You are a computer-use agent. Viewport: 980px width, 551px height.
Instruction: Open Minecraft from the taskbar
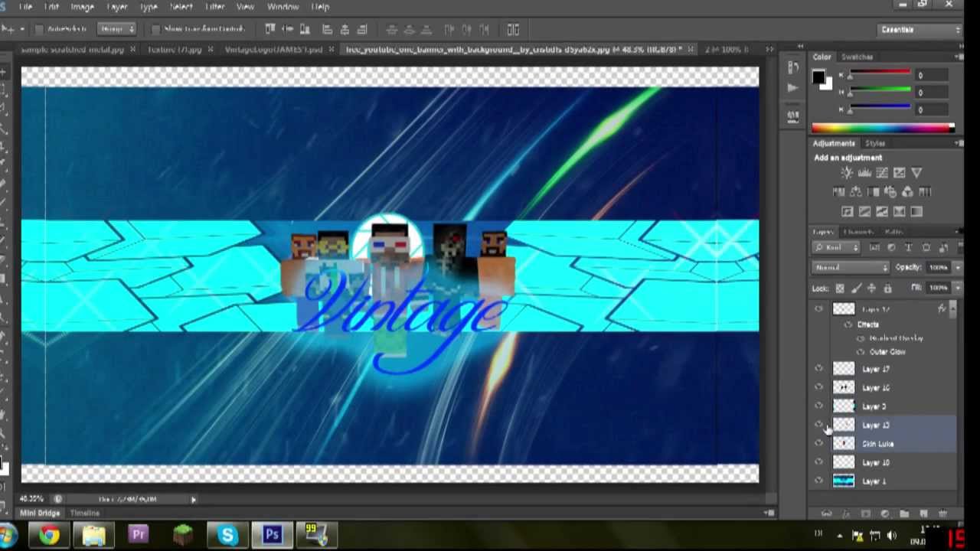point(183,535)
